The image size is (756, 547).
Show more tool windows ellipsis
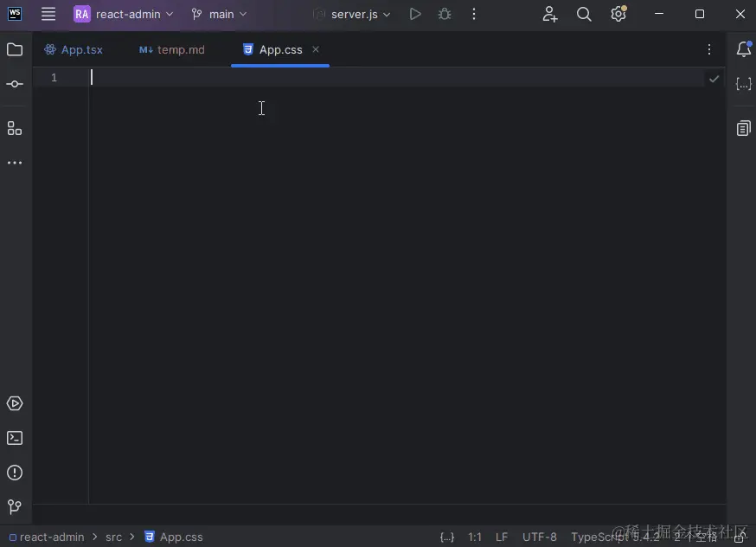tap(15, 163)
